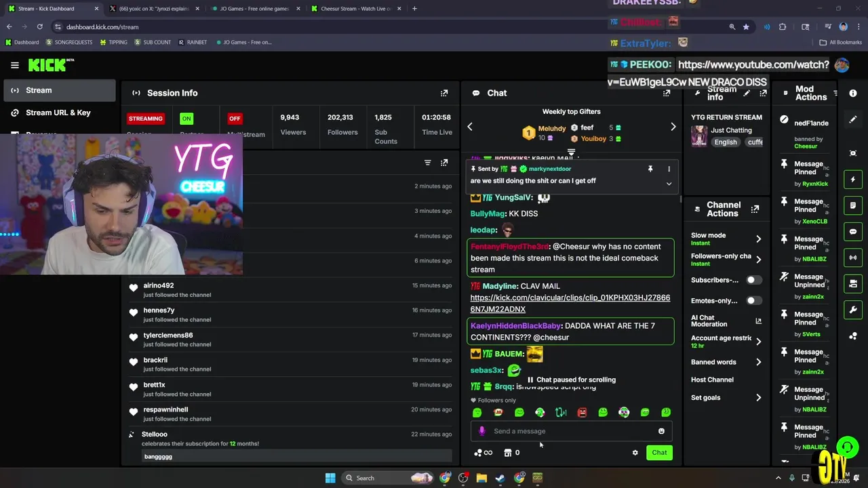868x488 pixels.
Task: Open File Explorer from taskbar
Action: [x=481, y=478]
